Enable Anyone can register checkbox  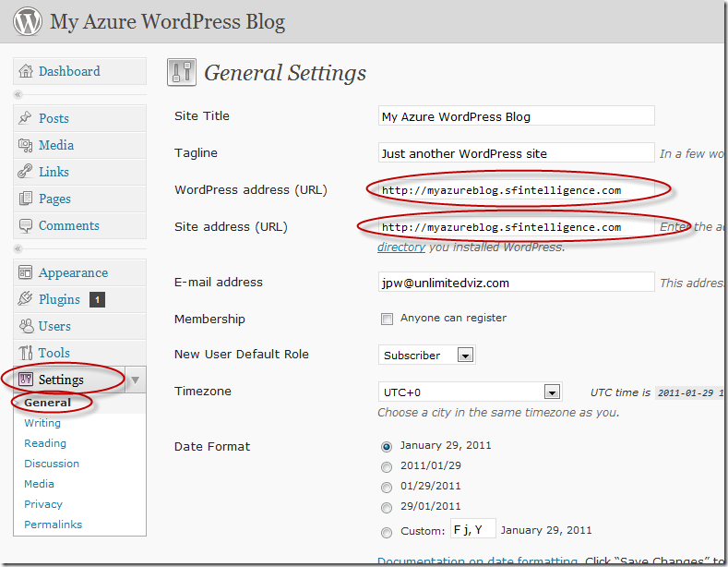pos(387,319)
